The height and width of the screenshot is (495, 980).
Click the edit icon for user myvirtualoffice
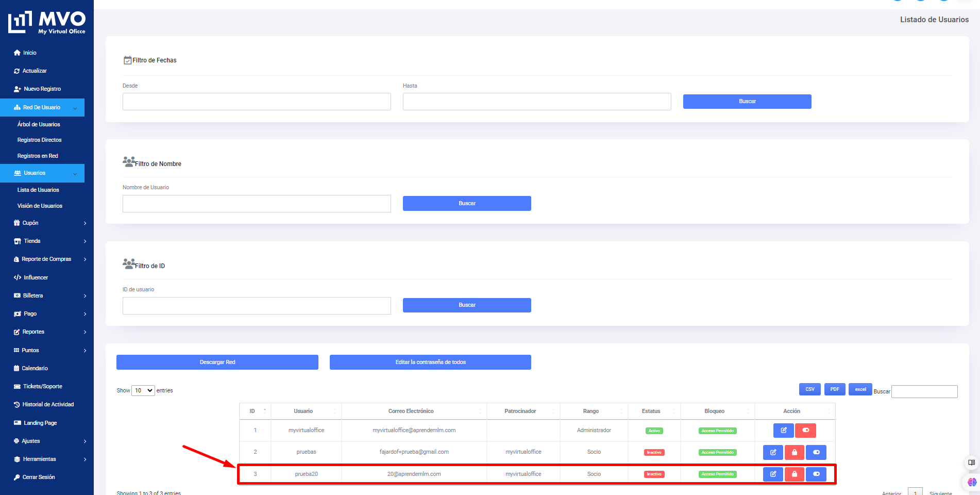pyautogui.click(x=783, y=430)
